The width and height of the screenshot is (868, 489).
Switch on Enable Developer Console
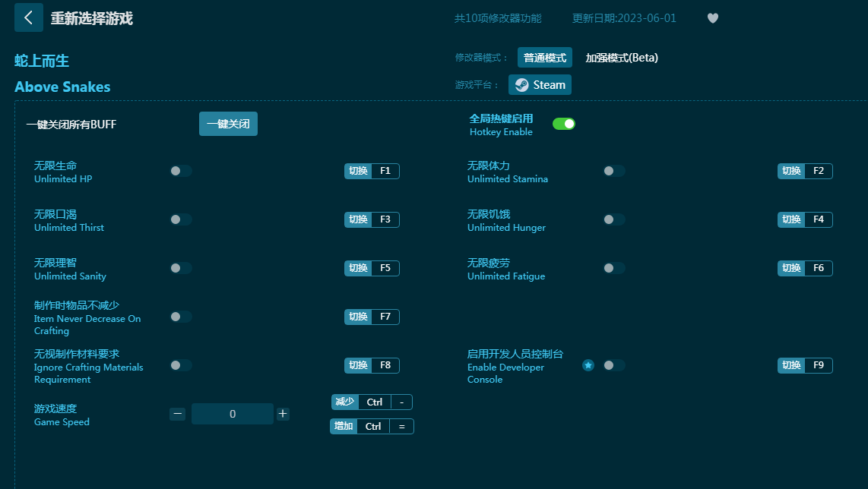[613, 365]
